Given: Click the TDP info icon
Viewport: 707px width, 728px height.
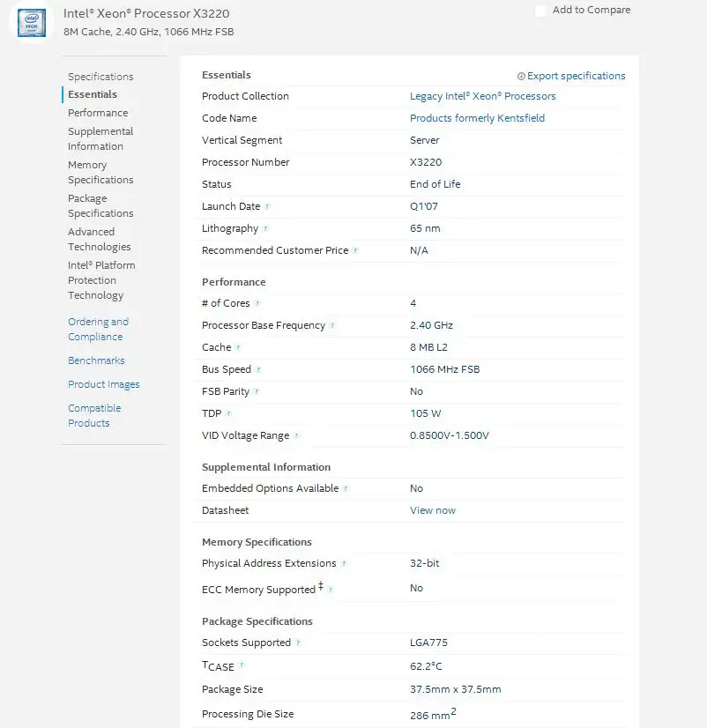Looking at the screenshot, I should click(229, 413).
